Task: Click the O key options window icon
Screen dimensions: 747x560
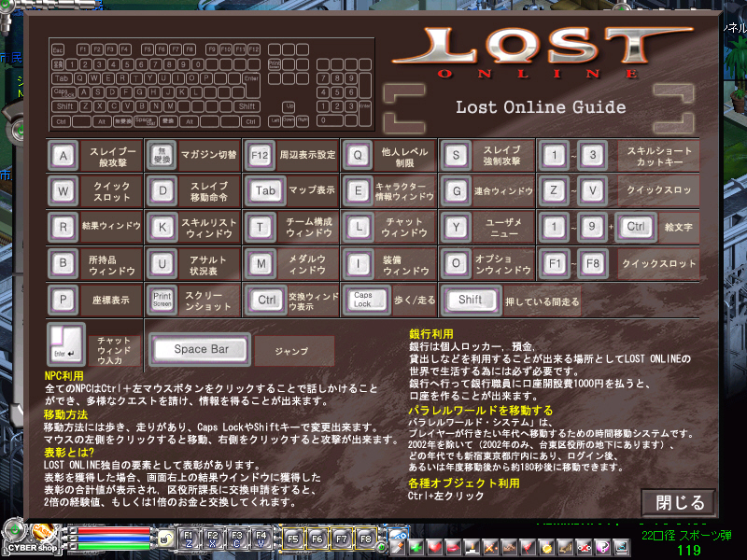Action: tap(456, 263)
